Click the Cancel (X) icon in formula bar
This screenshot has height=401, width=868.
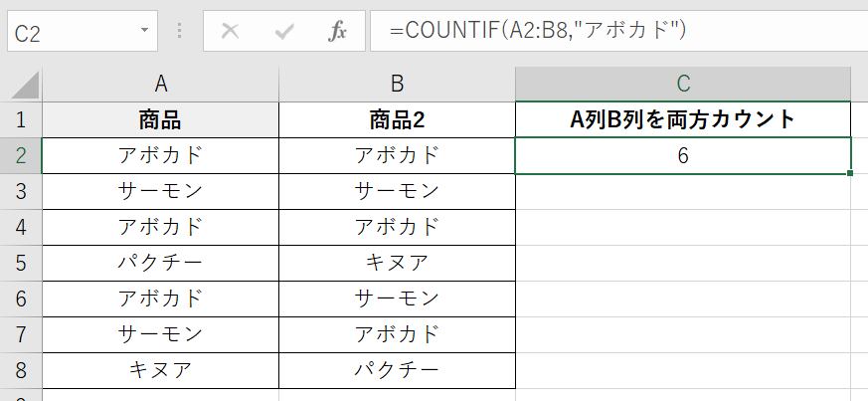pyautogui.click(x=231, y=32)
